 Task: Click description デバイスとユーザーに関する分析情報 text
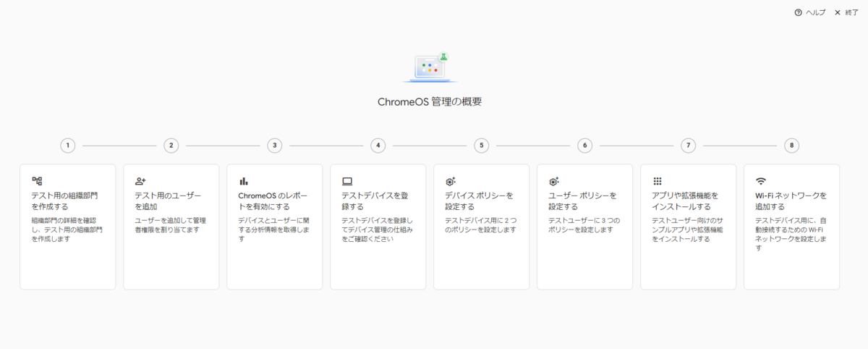point(275,229)
